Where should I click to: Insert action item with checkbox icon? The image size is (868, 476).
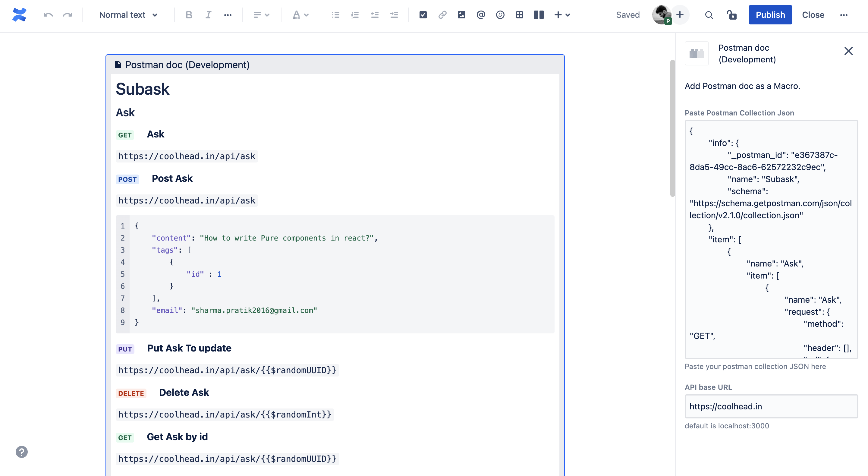[423, 15]
